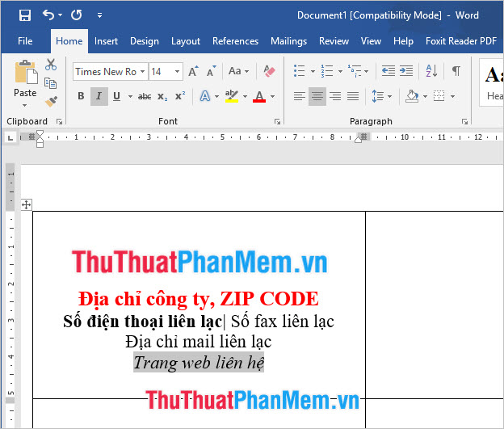Show paragraph marks with pilcrow icon
This screenshot has width=504, height=429.
[456, 71]
